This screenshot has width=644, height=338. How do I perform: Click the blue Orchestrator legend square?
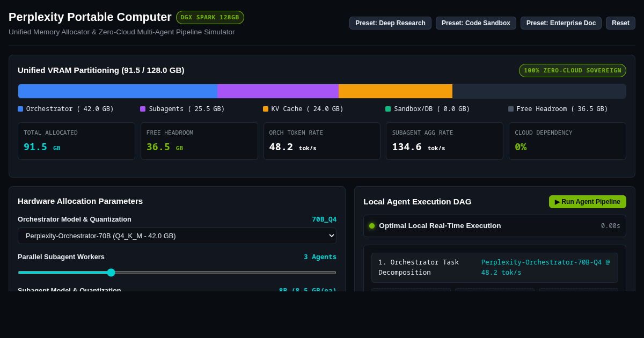(x=20, y=109)
